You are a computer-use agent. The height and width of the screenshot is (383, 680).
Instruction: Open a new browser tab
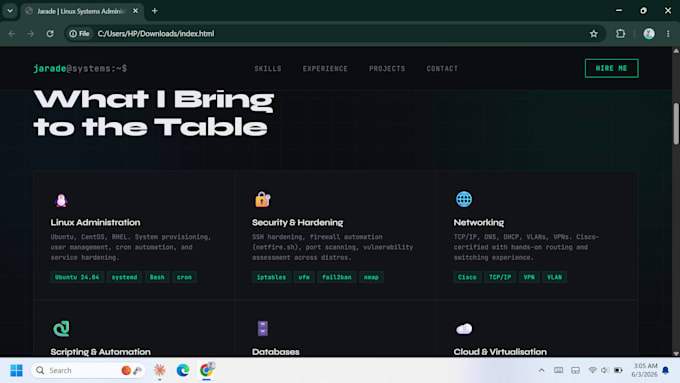(x=154, y=11)
